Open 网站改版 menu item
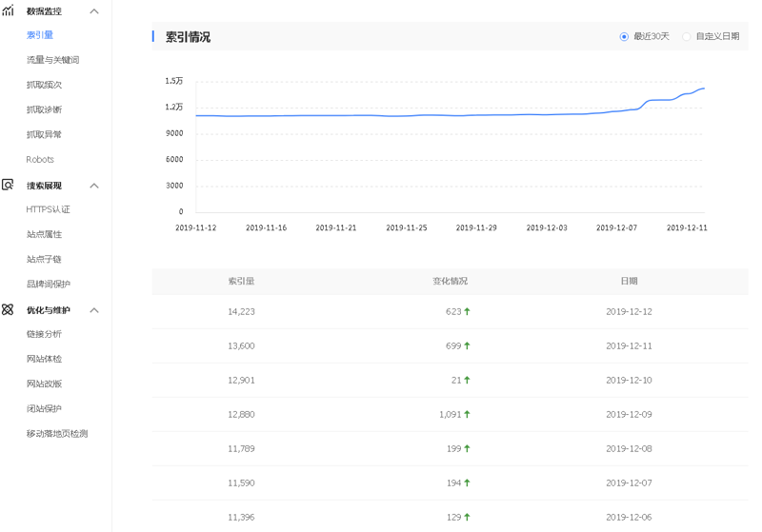The height and width of the screenshot is (532, 762). pyautogui.click(x=44, y=384)
